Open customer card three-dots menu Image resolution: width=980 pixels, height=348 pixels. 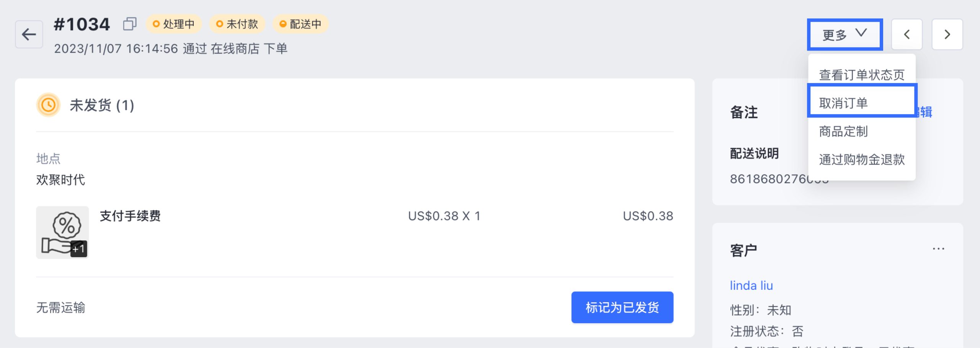[938, 249]
